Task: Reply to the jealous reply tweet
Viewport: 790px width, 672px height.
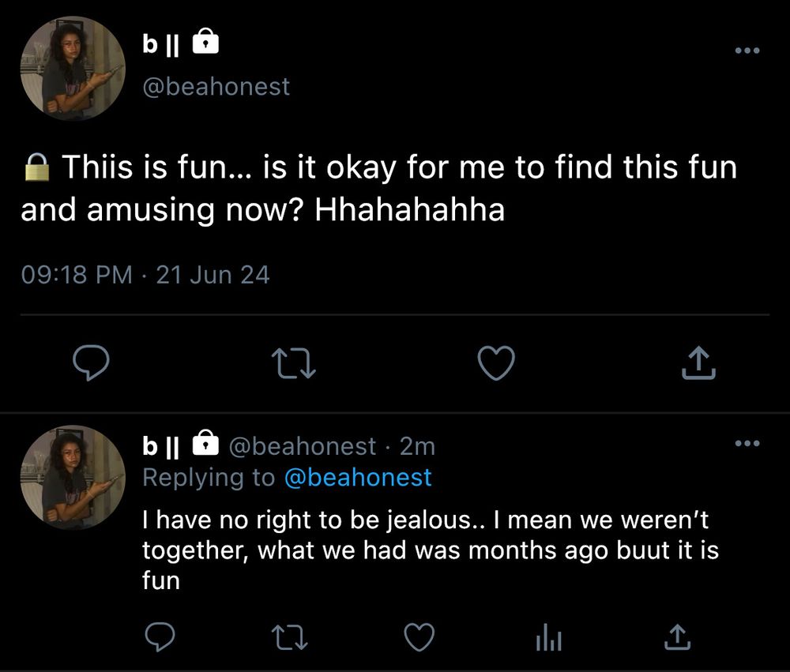Action: tap(163, 637)
